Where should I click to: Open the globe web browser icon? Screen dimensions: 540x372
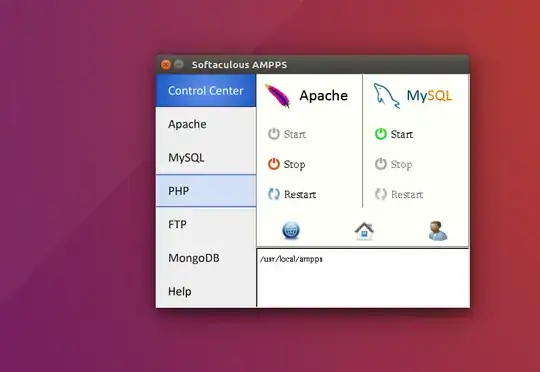291,230
